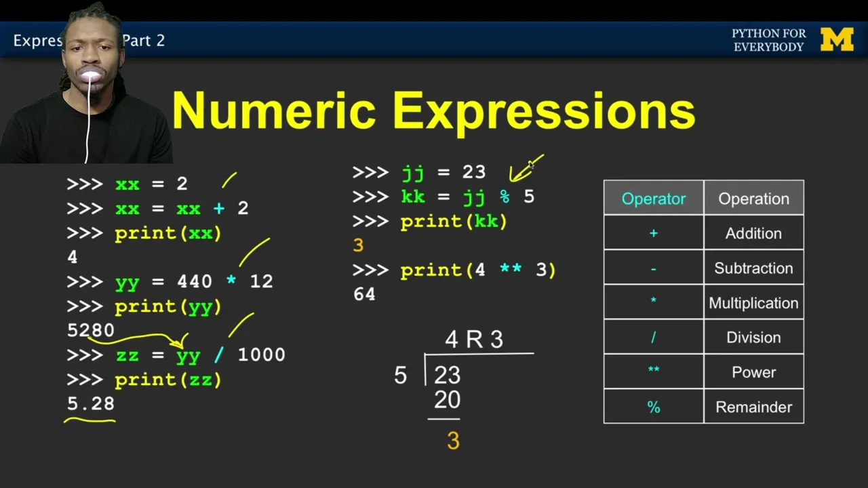This screenshot has height=488, width=868.
Task: Click the quotient "4 R 3"
Action: click(x=474, y=340)
